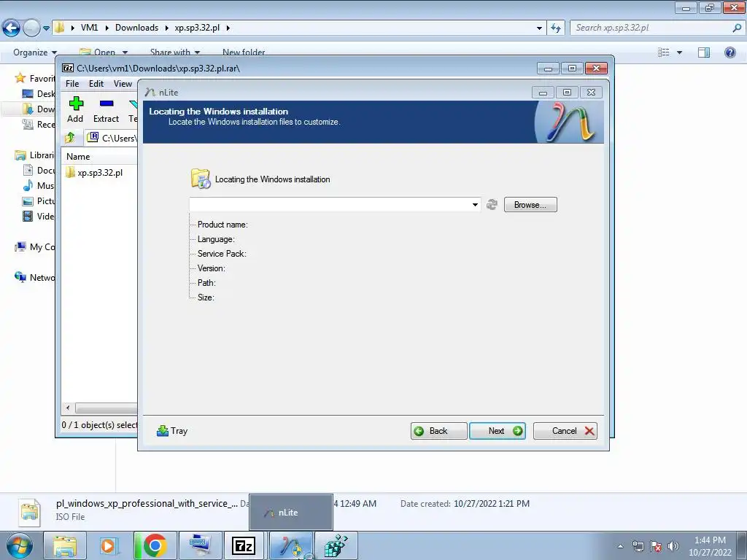Image resolution: width=747 pixels, height=560 pixels.
Task: Click the ISO file icon in the details pane
Action: (30, 511)
